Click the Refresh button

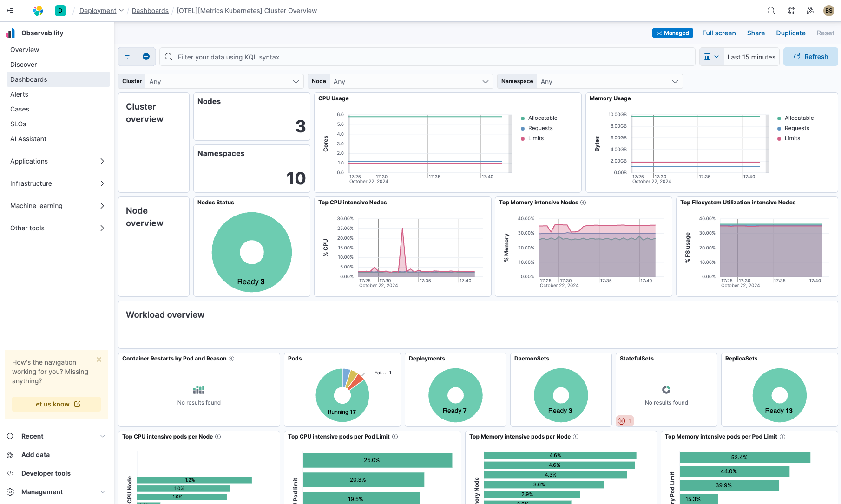pyautogui.click(x=810, y=57)
